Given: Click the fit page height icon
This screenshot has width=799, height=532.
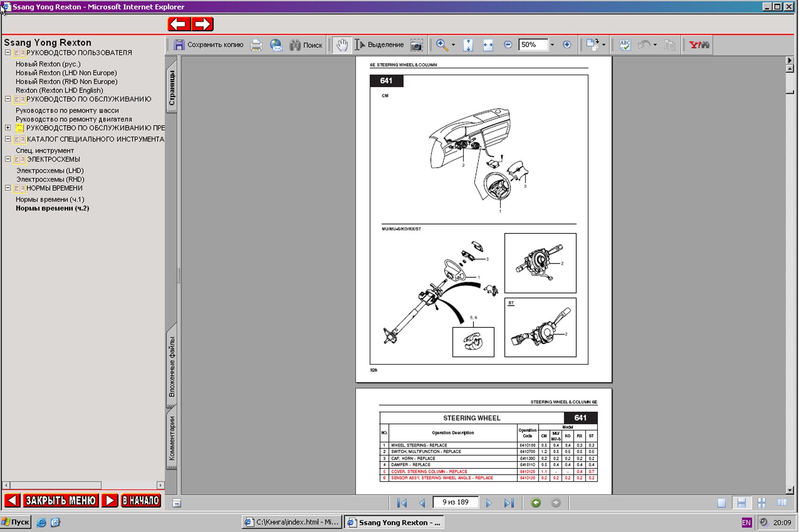Looking at the screenshot, I should (468, 45).
